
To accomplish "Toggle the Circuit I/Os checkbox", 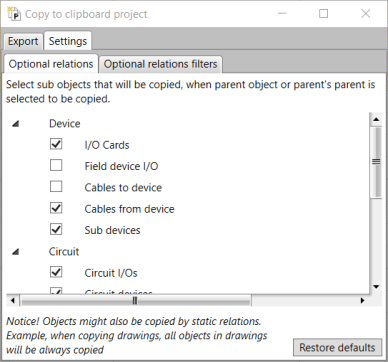I will [x=56, y=272].
